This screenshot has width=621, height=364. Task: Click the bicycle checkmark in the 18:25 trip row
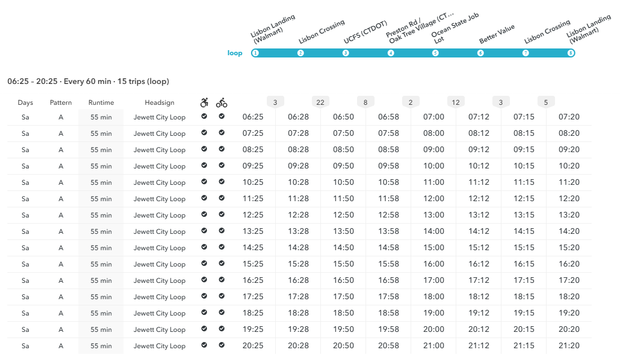(222, 312)
